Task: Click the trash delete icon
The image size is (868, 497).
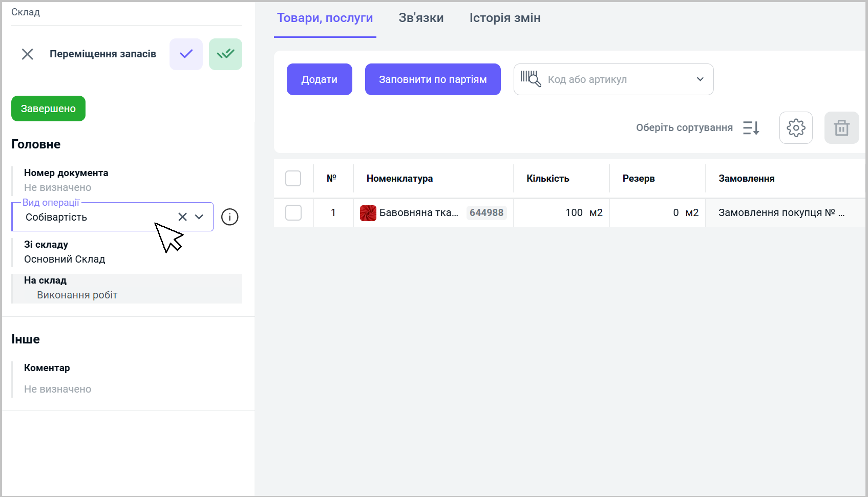Action: pos(841,128)
